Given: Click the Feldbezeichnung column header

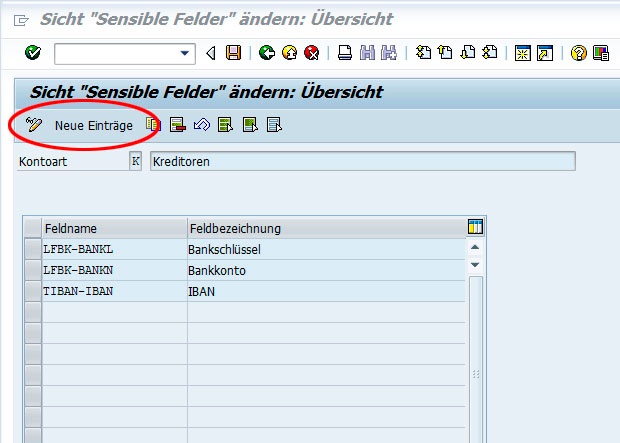Looking at the screenshot, I should click(326, 228).
